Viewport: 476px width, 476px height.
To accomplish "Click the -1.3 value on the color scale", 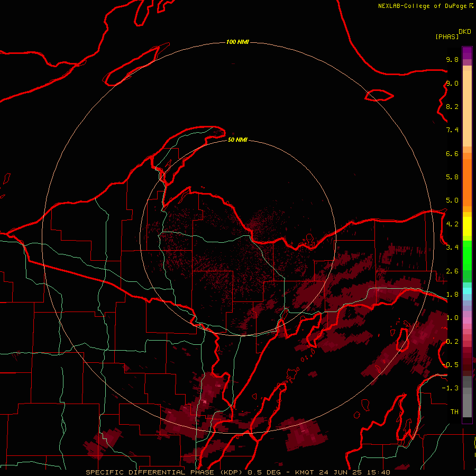I will coord(451,388).
